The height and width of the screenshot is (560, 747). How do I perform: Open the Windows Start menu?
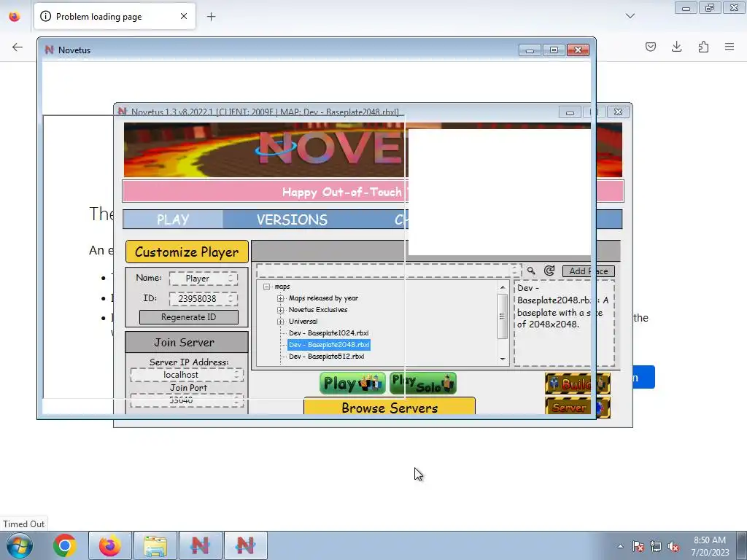[x=20, y=545]
